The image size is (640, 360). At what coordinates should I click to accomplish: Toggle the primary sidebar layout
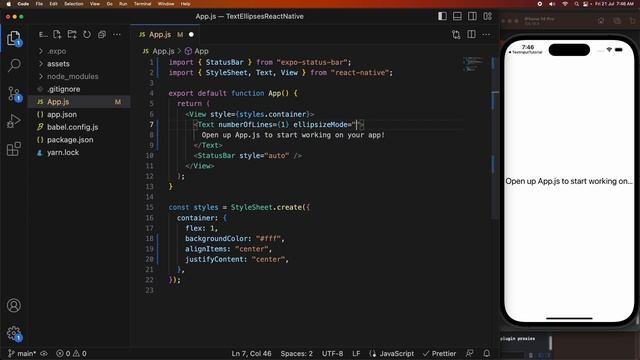point(442,16)
